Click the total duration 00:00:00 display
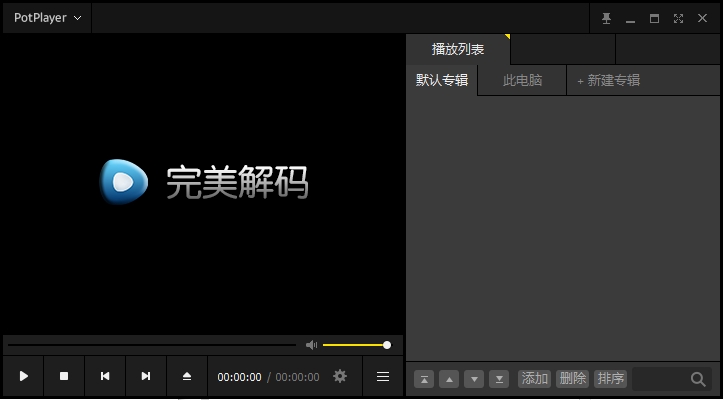This screenshot has height=400, width=724. (x=297, y=377)
